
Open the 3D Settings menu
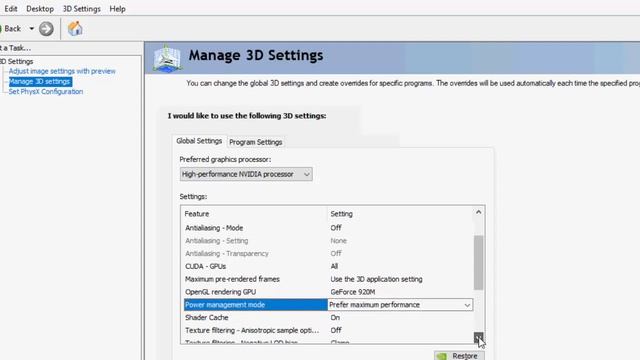pos(82,9)
